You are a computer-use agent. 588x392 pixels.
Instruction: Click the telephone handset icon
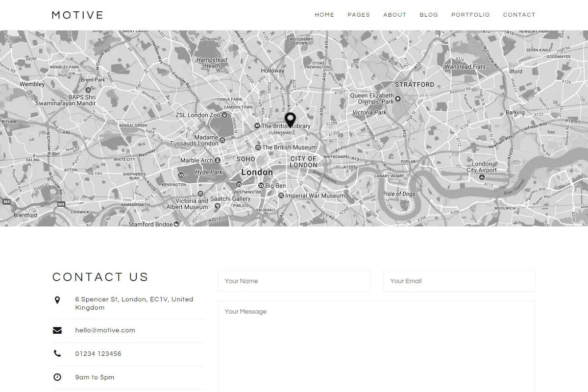point(57,354)
